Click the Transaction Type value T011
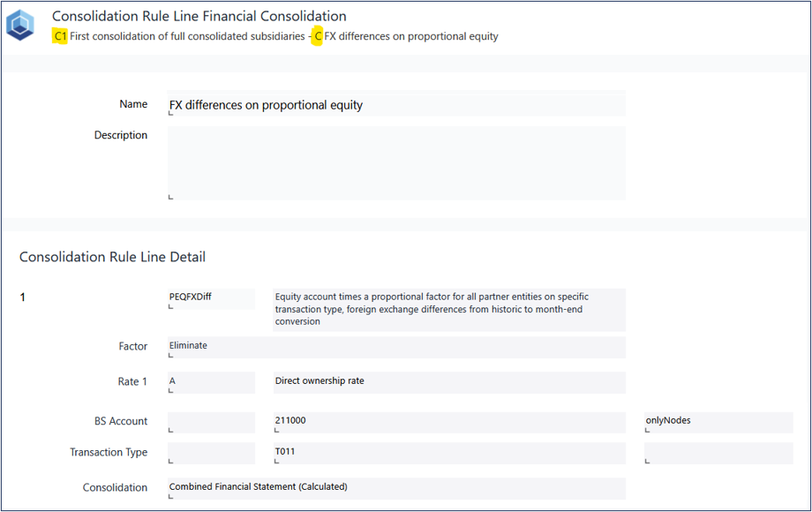The height and width of the screenshot is (512, 812). pyautogui.click(x=448, y=452)
